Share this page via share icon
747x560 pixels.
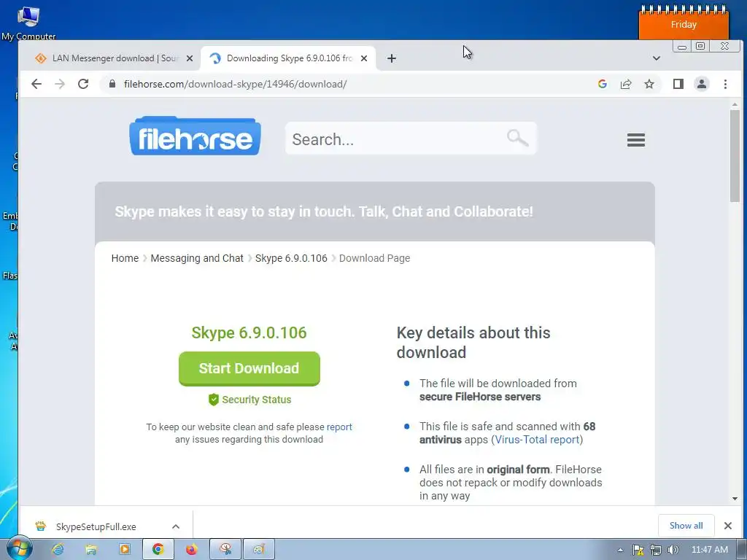coord(625,85)
